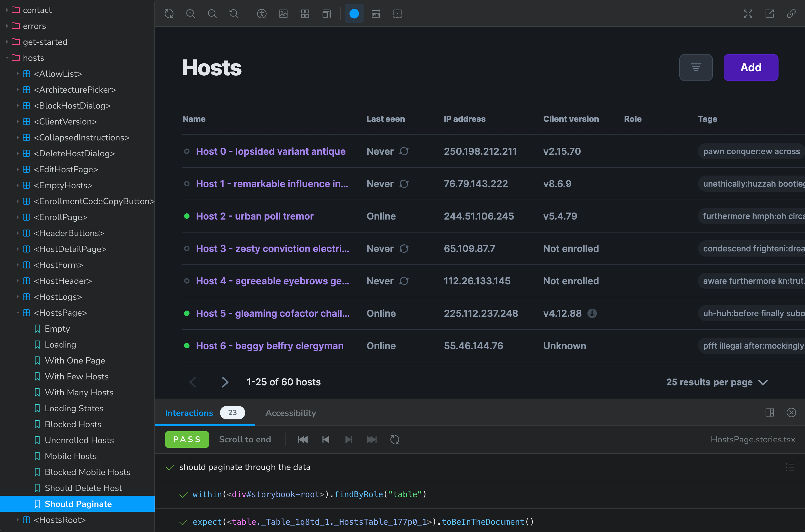Image resolution: width=805 pixels, height=532 pixels.
Task: Disable the backgrounds image toggle
Action: click(x=284, y=14)
